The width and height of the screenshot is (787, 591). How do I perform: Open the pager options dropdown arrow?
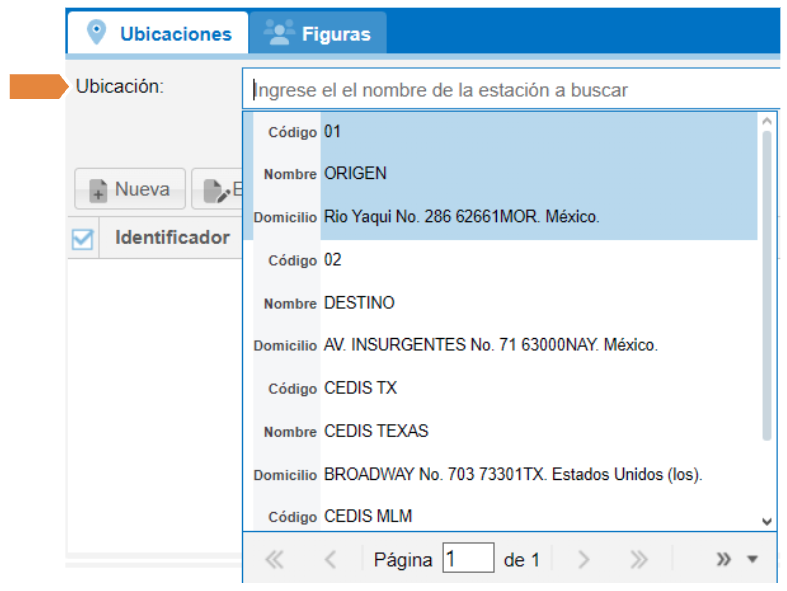click(x=753, y=560)
